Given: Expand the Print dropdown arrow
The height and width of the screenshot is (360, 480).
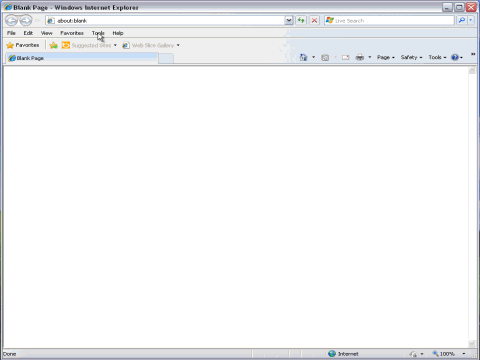Looking at the screenshot, I should pos(370,57).
